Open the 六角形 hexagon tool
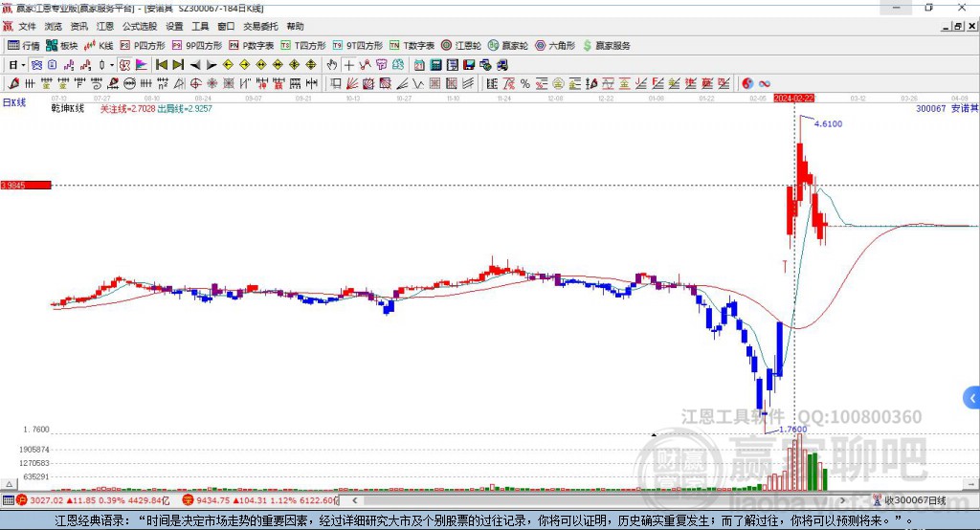Viewport: 980px width, 530px height. [x=555, y=46]
